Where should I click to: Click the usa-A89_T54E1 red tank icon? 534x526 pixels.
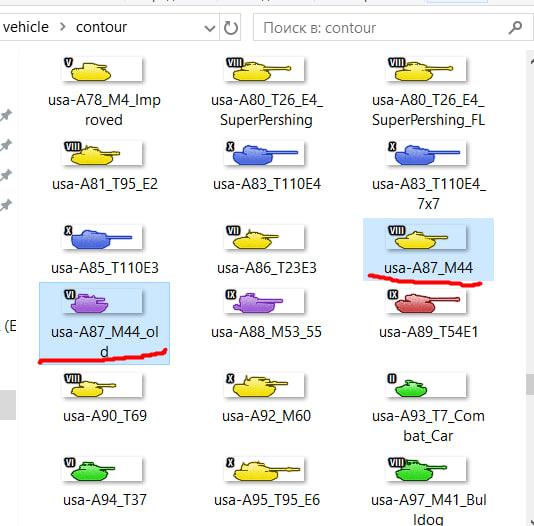point(426,301)
